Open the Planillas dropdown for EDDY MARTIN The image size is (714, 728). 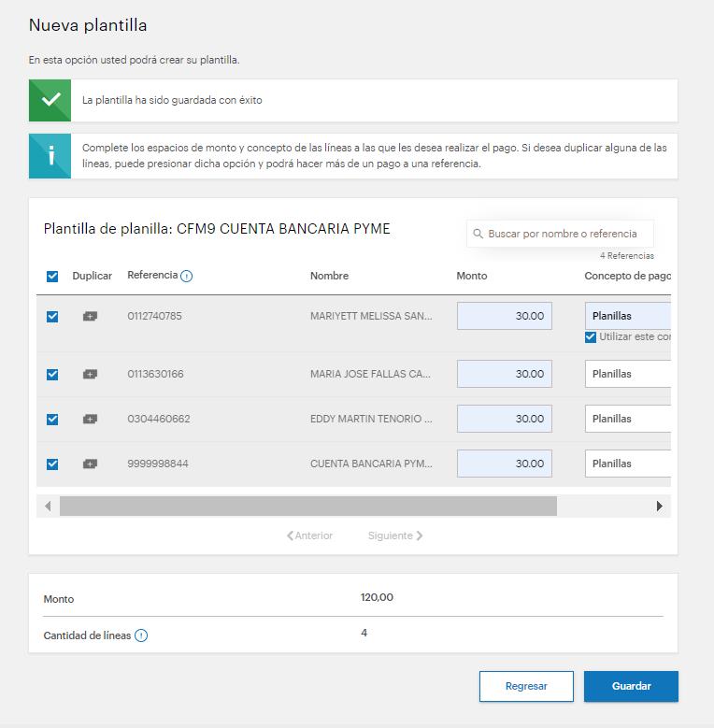click(628, 419)
